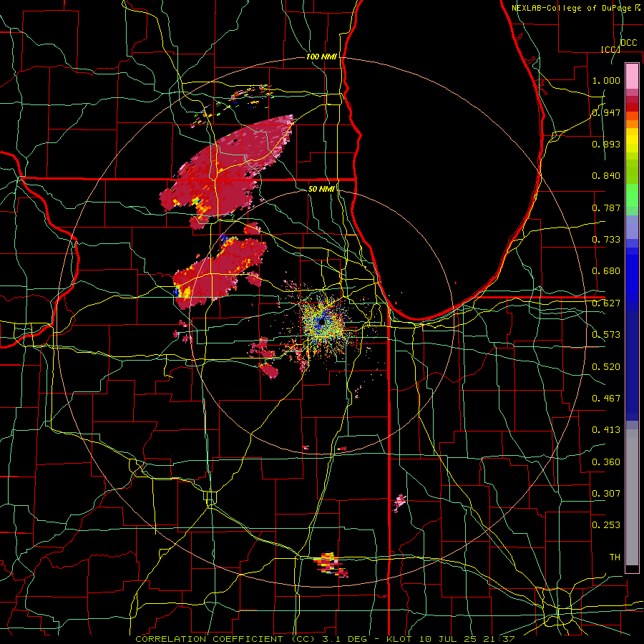The height and width of the screenshot is (644, 644).
Task: Pick the light pink swatch beside 1.000
Action: 632,76
